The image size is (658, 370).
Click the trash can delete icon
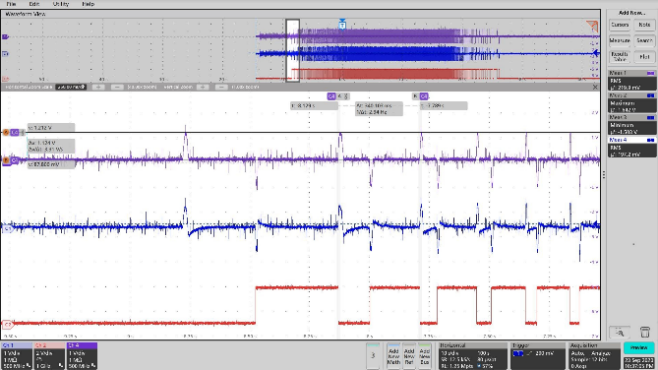(645, 332)
